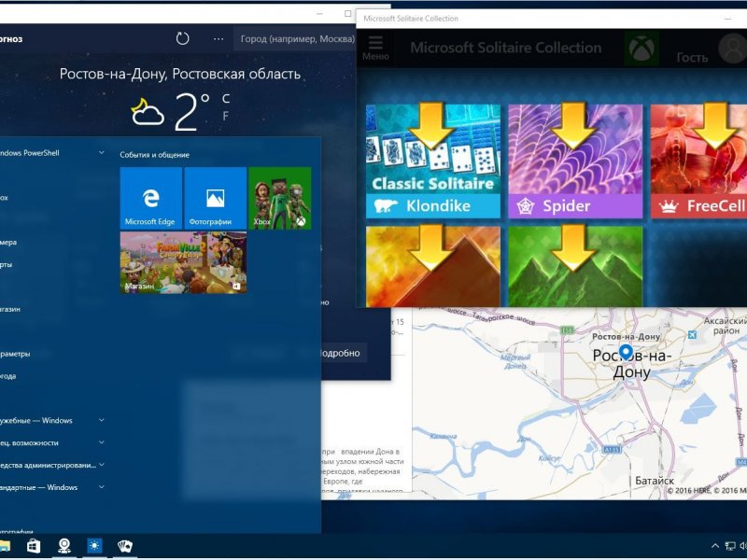Click the blue location pin on map
Screen dimensions: 747x560
click(x=626, y=353)
